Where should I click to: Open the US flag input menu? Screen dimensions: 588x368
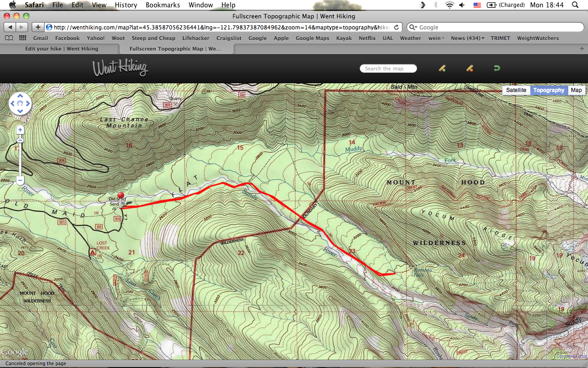click(x=477, y=5)
